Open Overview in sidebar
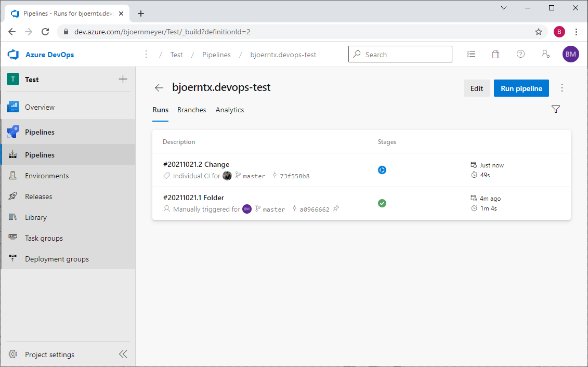 click(x=68, y=107)
